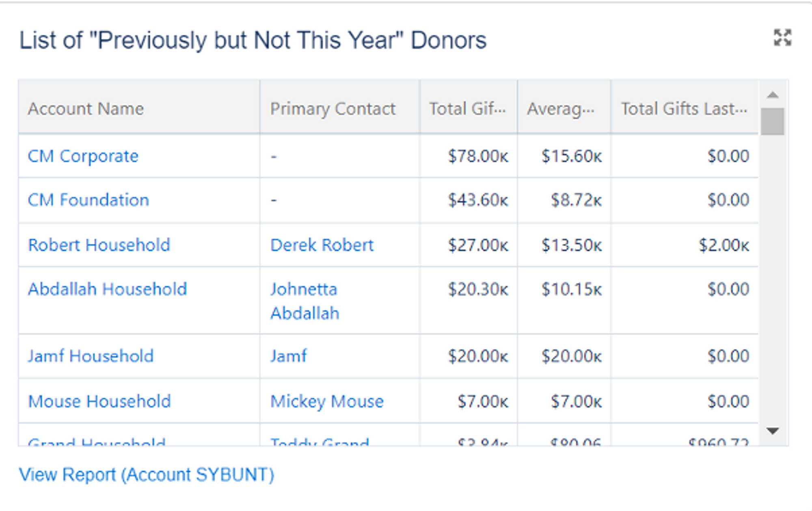Open the Jamf Household account
This screenshot has width=812, height=511.
pos(91,356)
